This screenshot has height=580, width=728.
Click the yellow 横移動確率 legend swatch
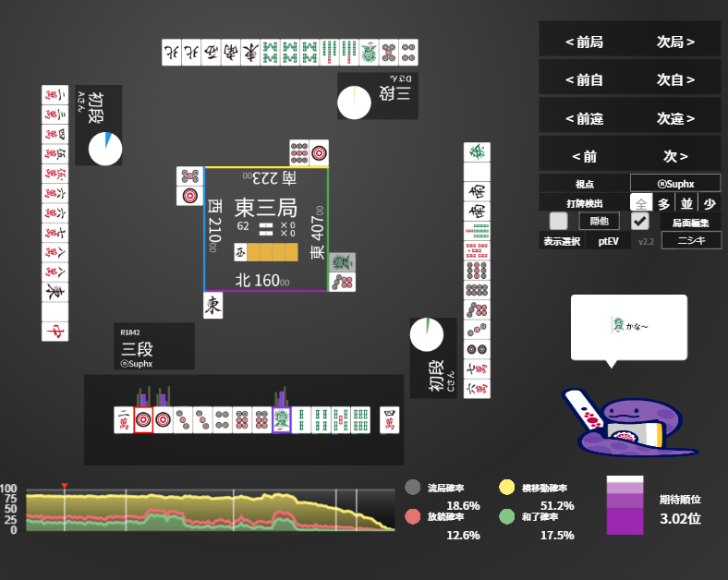pyautogui.click(x=507, y=488)
